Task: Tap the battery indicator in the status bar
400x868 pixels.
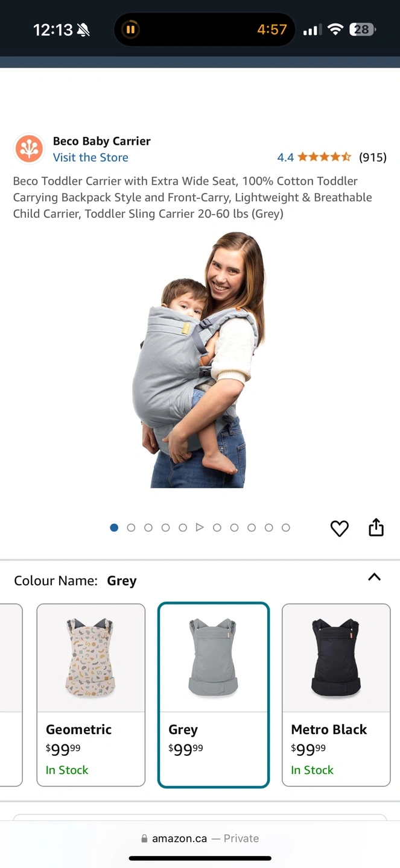Action: (x=363, y=29)
